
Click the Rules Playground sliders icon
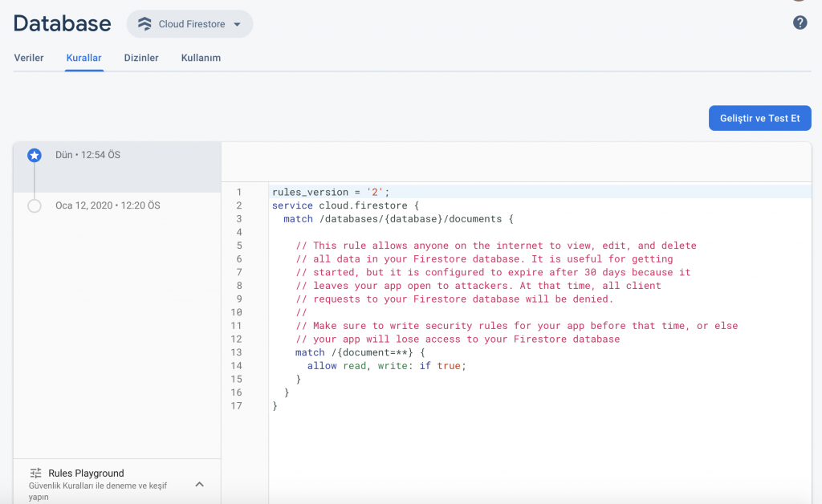[x=35, y=474]
